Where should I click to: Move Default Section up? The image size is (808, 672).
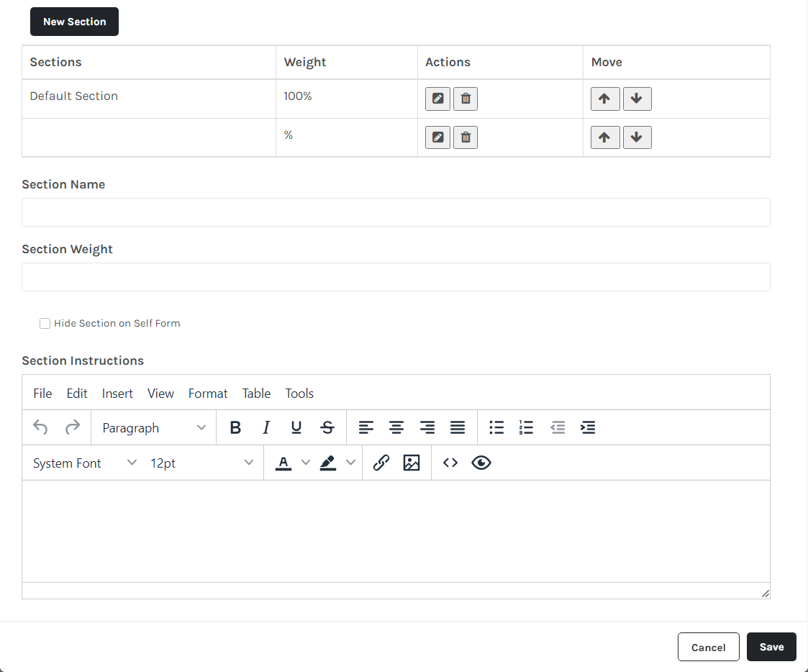pyautogui.click(x=605, y=99)
